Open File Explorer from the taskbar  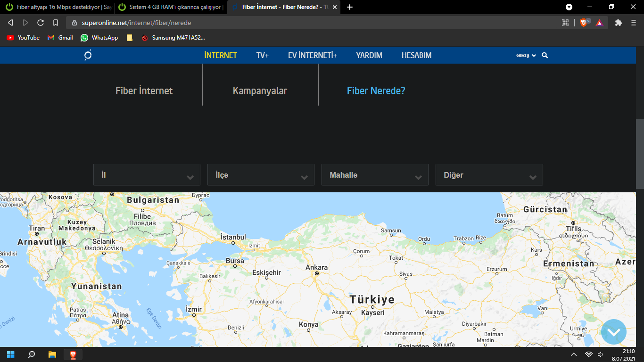[x=52, y=354]
